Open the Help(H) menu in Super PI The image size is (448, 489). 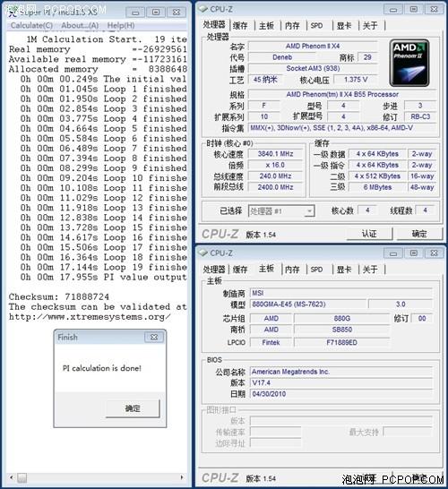click(x=121, y=25)
